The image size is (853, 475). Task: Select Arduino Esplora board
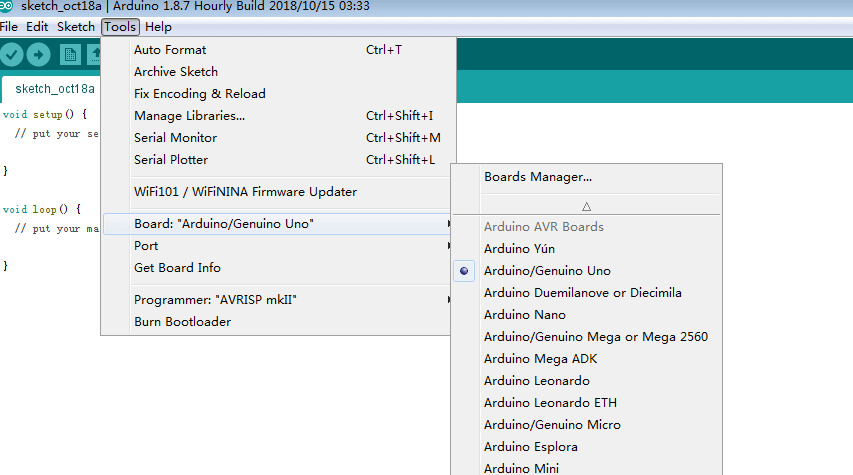click(586, 447)
